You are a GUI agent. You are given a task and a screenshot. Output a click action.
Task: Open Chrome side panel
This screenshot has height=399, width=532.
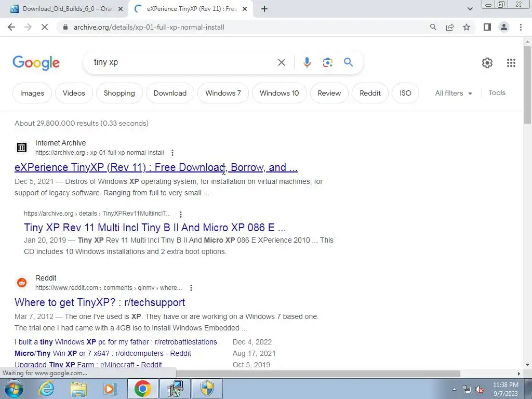[x=487, y=27]
